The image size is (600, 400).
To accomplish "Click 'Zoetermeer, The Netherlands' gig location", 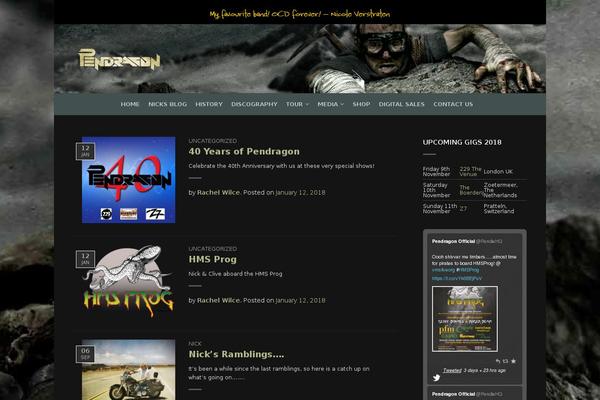I will click(x=501, y=190).
